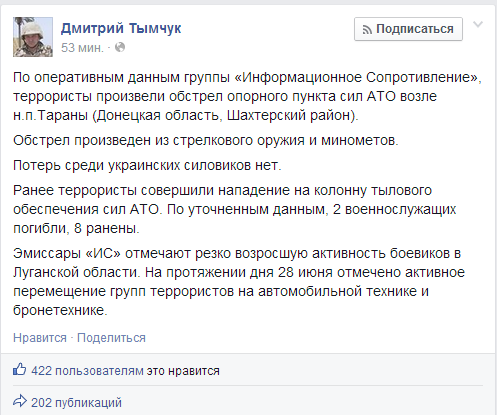This screenshot has width=497, height=415.
Task: Click the paragraph starting 'Ранее террористы совершили'
Action: (x=235, y=209)
